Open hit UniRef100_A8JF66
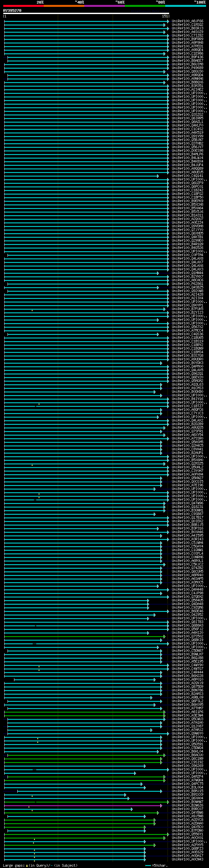209x868 pixels. [187, 21]
